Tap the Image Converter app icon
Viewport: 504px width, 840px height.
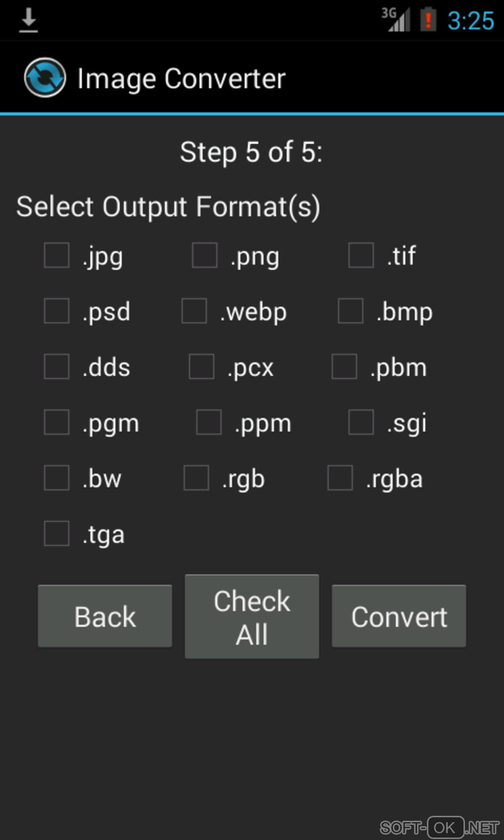pyautogui.click(x=44, y=78)
